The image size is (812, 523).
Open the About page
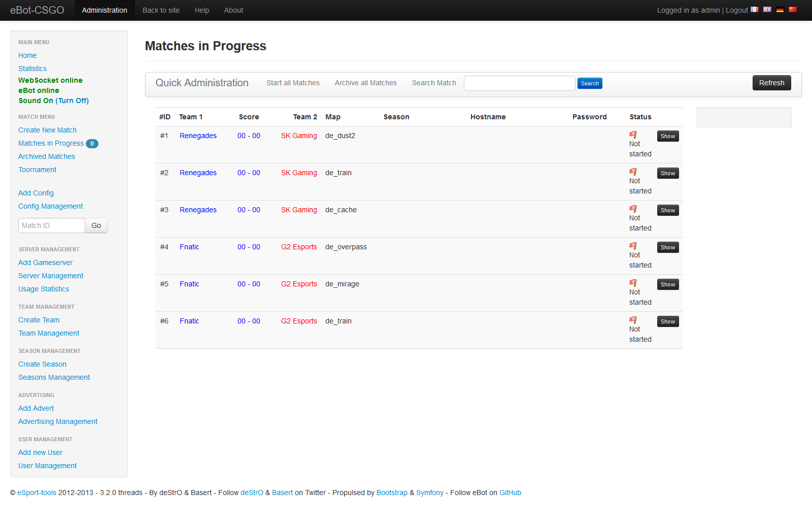tap(233, 10)
